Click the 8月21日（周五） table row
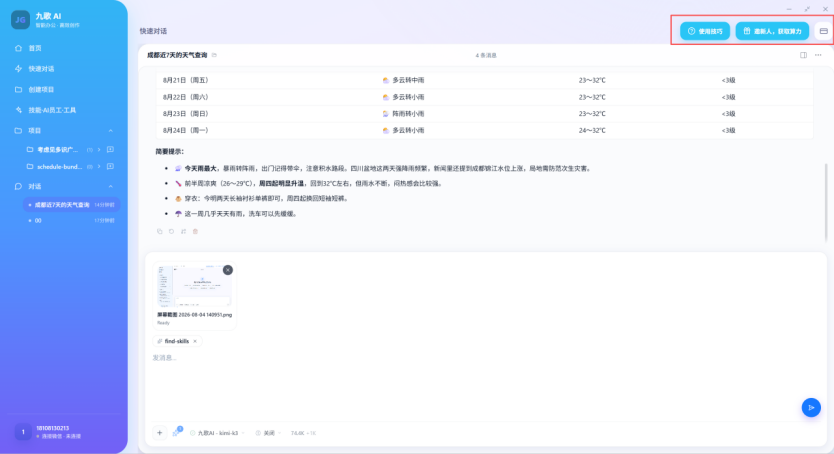The width and height of the screenshot is (834, 454). tap(484, 80)
